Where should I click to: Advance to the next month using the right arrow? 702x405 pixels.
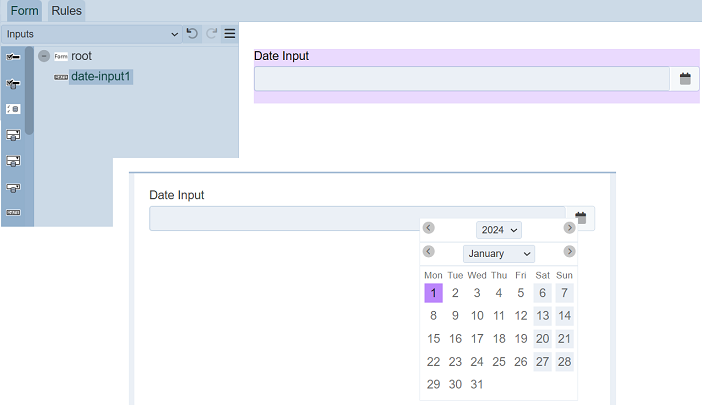(569, 252)
